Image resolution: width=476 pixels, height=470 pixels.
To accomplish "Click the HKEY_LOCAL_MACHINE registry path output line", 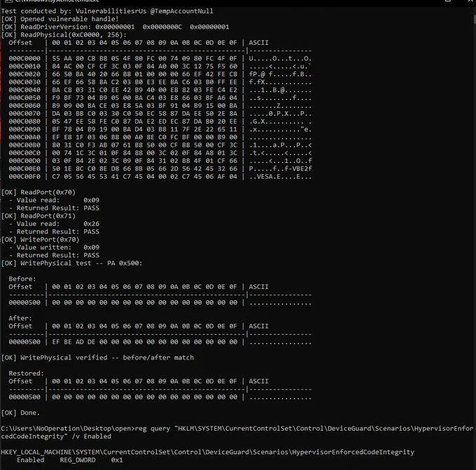I will 208,453.
